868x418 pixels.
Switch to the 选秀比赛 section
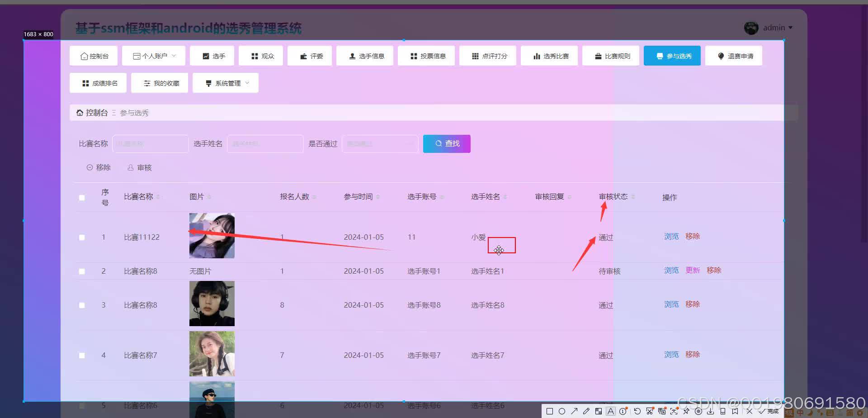[x=549, y=55]
